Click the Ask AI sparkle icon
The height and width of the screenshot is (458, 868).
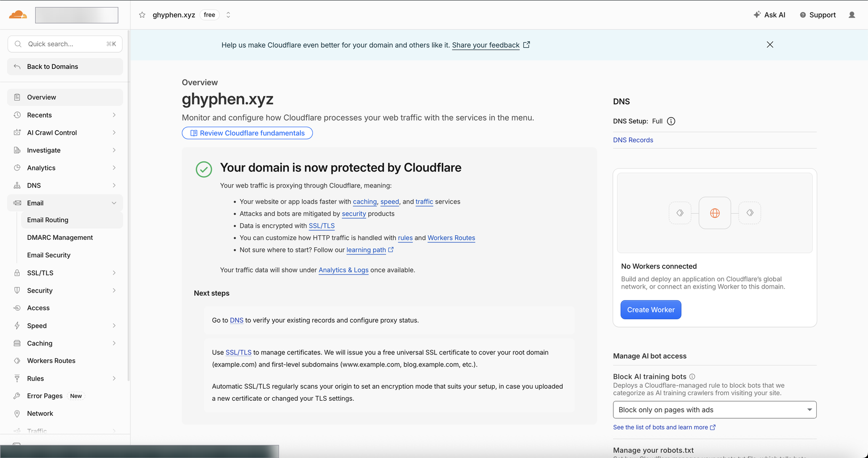[x=757, y=15]
